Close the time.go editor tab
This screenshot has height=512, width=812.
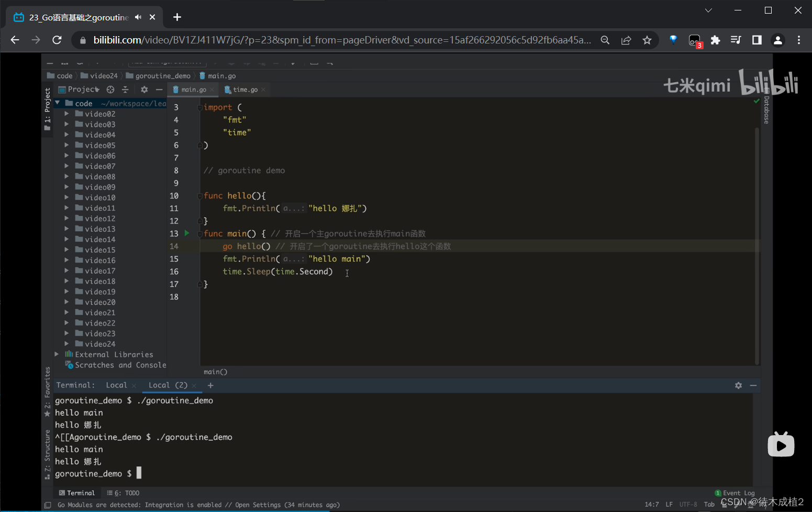click(x=263, y=90)
